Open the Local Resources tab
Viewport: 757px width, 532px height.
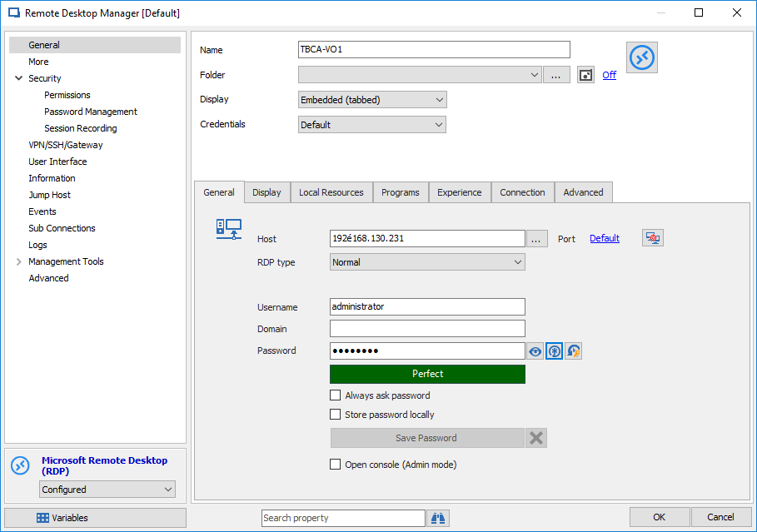pos(331,192)
